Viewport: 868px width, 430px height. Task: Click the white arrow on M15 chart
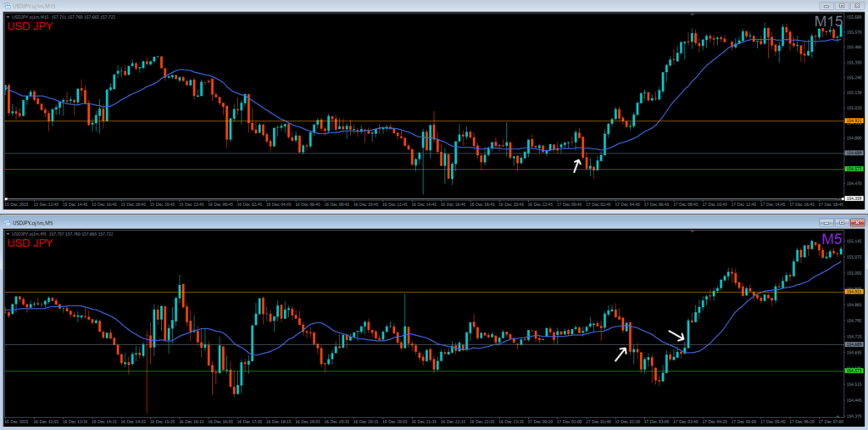[577, 165]
